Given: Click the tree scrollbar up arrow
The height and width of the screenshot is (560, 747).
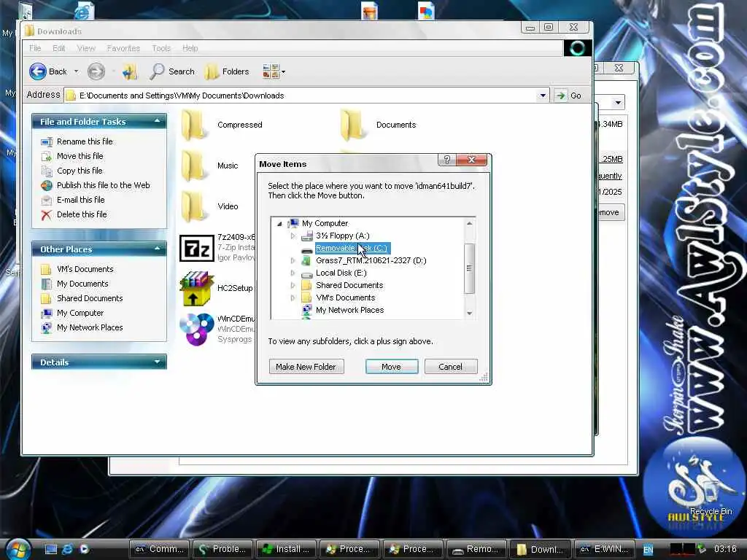Looking at the screenshot, I should [x=469, y=223].
